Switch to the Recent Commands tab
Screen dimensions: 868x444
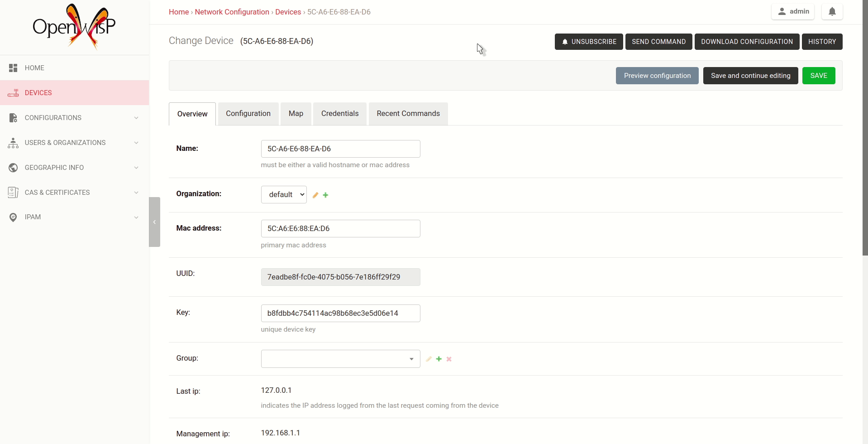[x=408, y=113]
